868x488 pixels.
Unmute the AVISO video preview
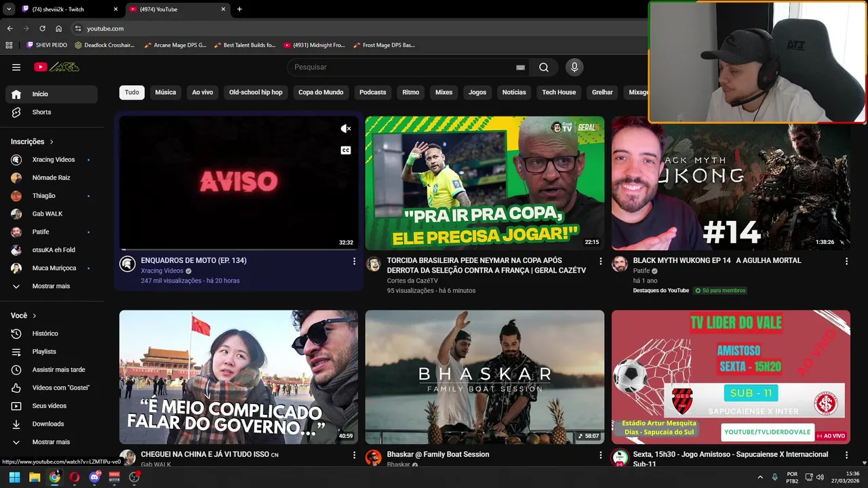(x=346, y=129)
